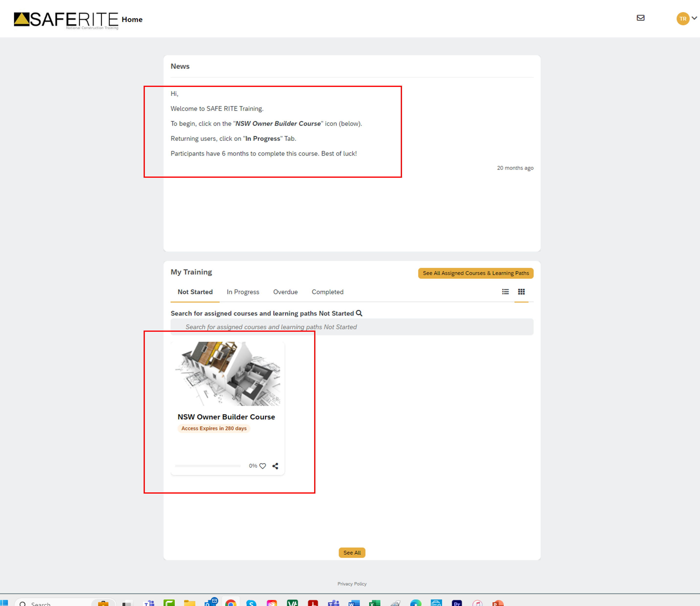The width and height of the screenshot is (700, 606).
Task: Click the magnifier search icon in My Training
Action: [x=359, y=313]
